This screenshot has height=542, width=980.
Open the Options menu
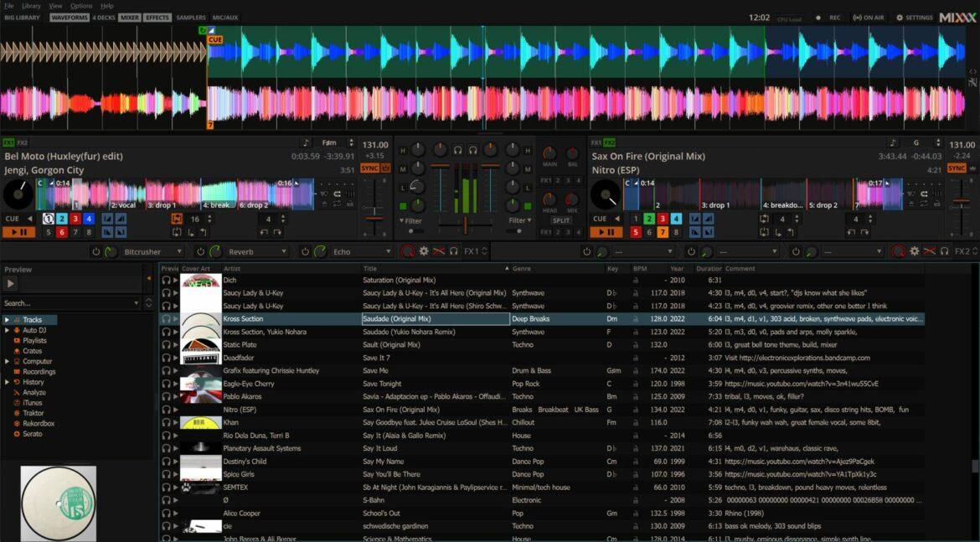[x=81, y=5]
